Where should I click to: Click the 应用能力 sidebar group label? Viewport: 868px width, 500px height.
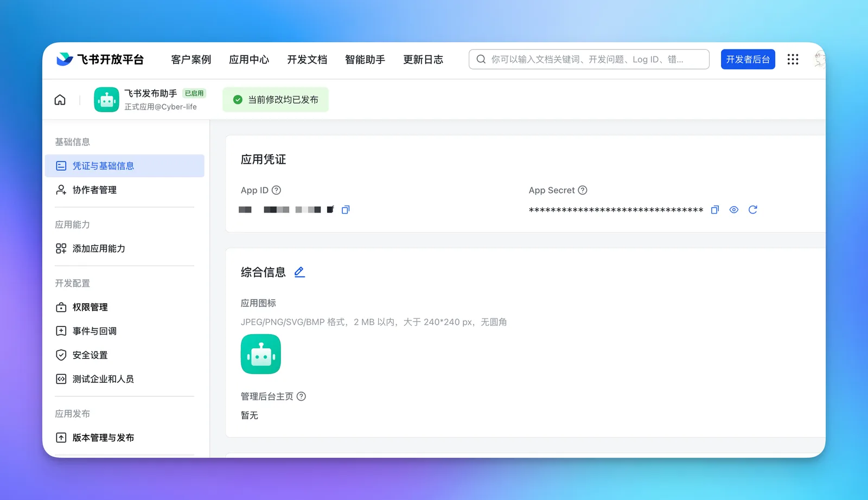pos(72,225)
